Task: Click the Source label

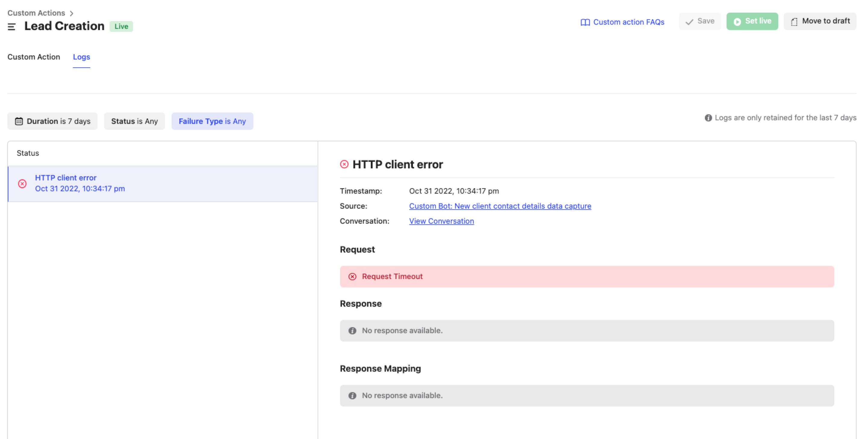Action: 353,206
